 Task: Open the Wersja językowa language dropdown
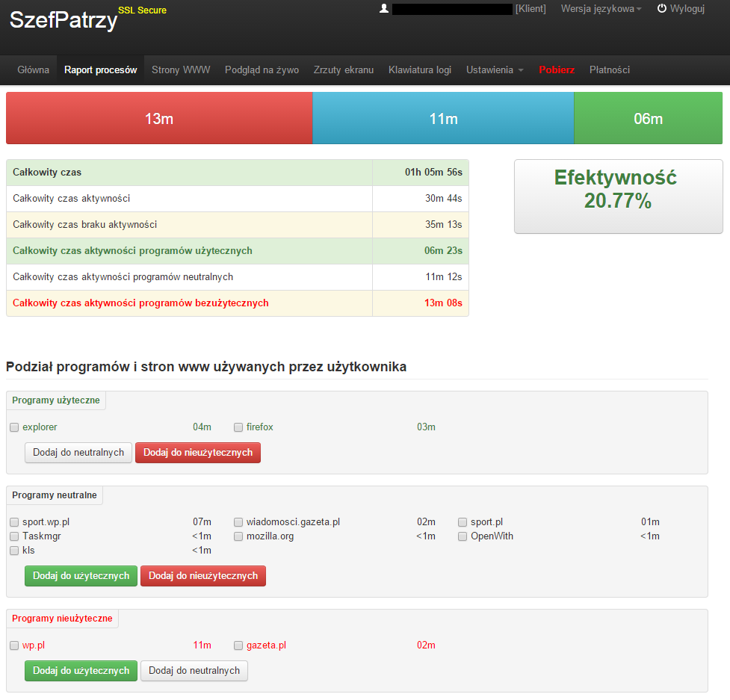pos(601,9)
